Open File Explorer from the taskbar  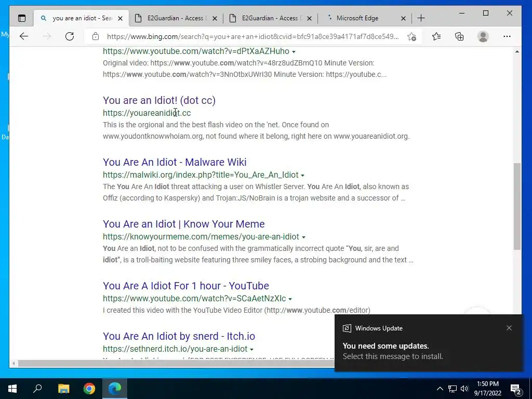click(63, 389)
